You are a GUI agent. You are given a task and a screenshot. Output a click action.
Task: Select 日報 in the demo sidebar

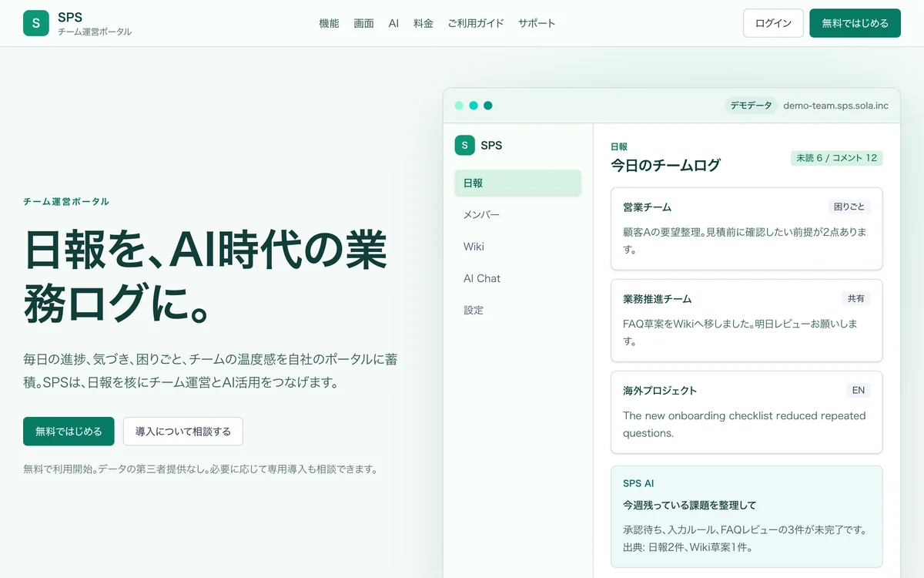coord(517,183)
